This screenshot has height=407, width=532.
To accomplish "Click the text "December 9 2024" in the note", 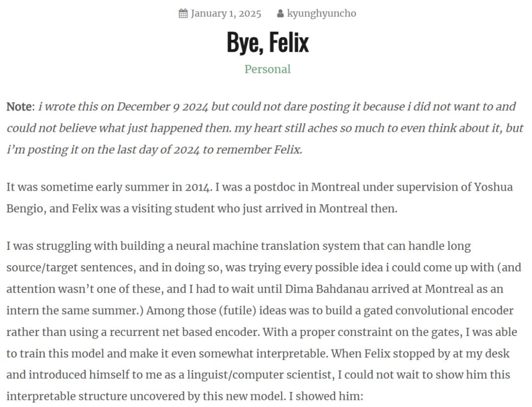I will [162, 106].
